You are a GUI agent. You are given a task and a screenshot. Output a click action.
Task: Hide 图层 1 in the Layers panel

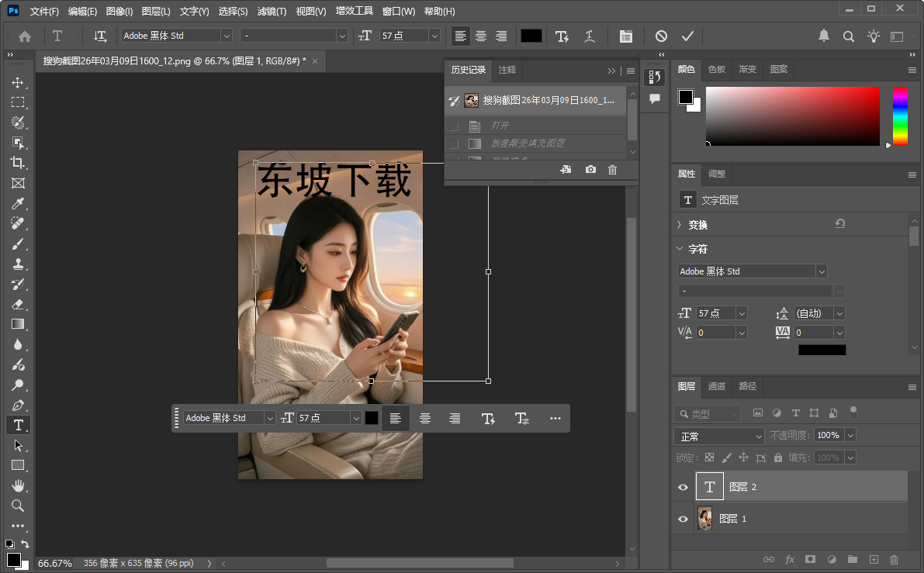683,518
